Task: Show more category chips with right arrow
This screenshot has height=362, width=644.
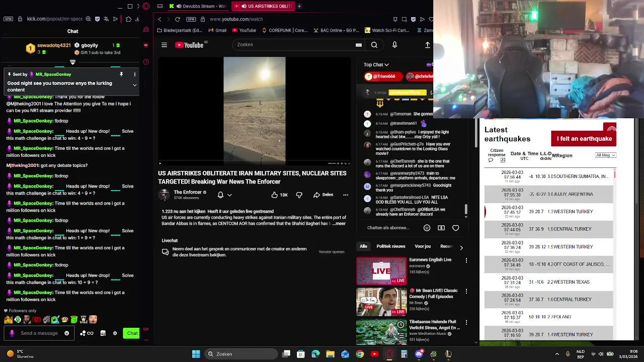Action: [x=461, y=247]
